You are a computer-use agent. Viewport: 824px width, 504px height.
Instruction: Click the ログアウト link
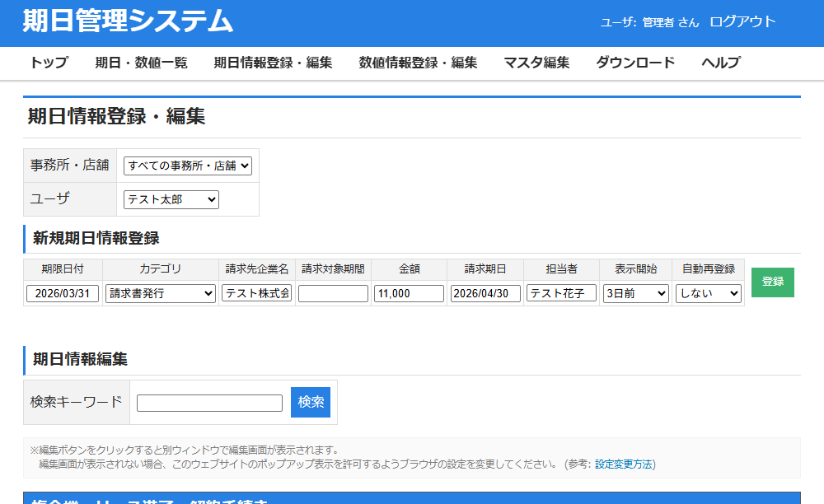click(742, 22)
